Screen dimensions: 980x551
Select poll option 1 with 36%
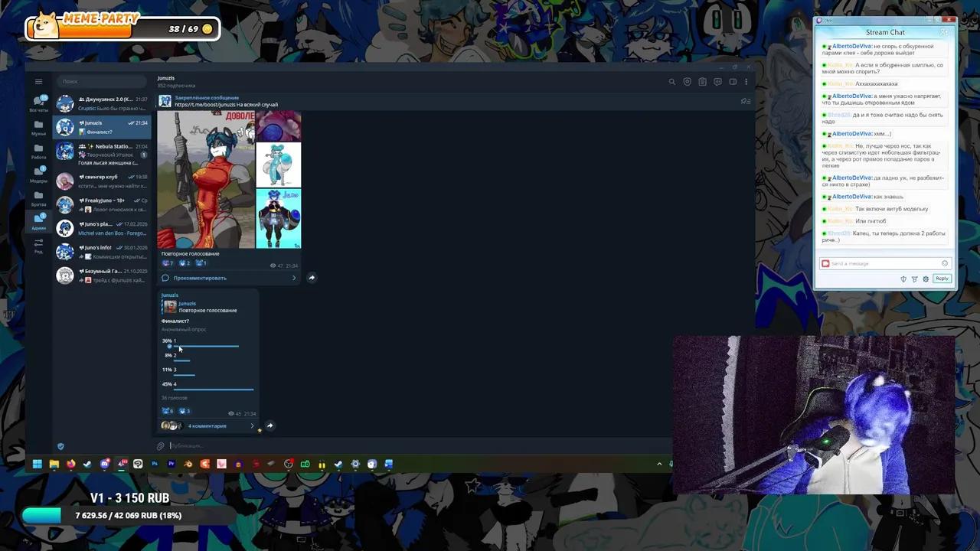(x=207, y=343)
